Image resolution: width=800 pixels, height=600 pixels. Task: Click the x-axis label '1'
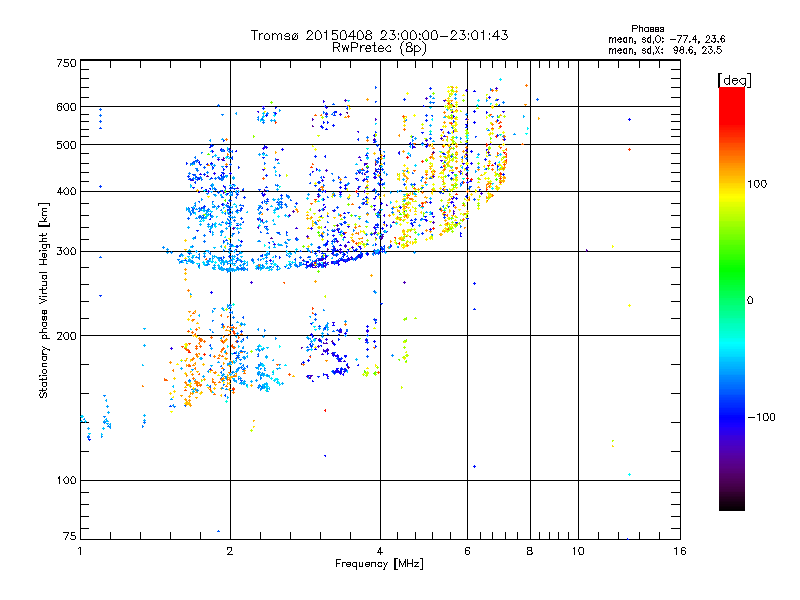point(80,551)
